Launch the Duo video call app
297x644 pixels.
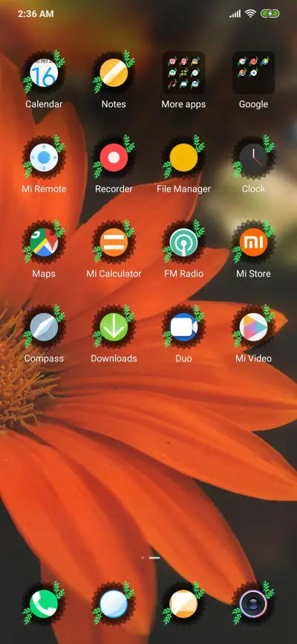tap(183, 327)
